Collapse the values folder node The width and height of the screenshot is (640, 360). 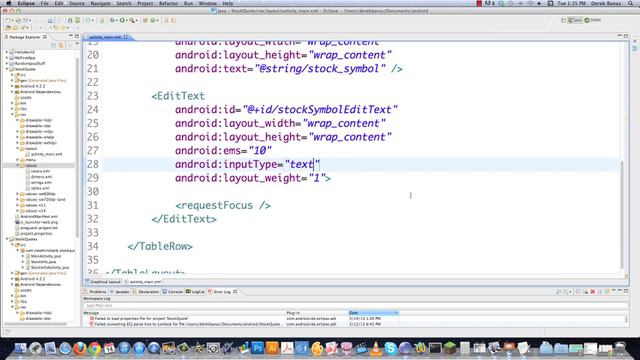[18, 166]
